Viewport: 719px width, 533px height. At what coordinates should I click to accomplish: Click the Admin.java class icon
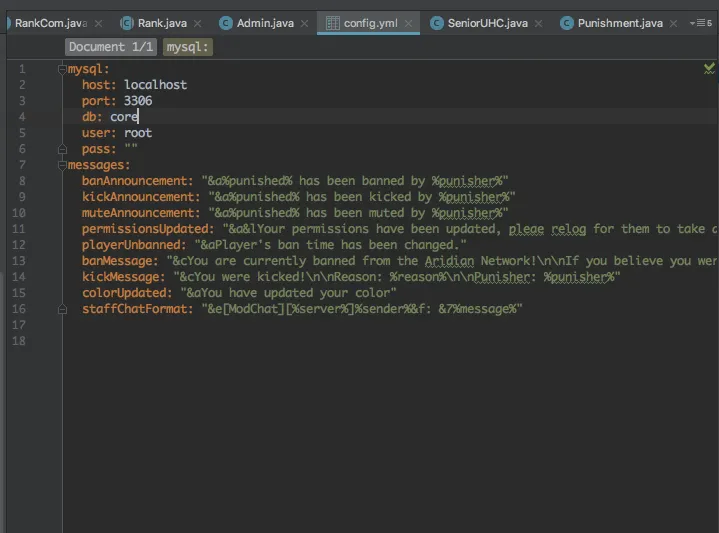pyautogui.click(x=226, y=23)
